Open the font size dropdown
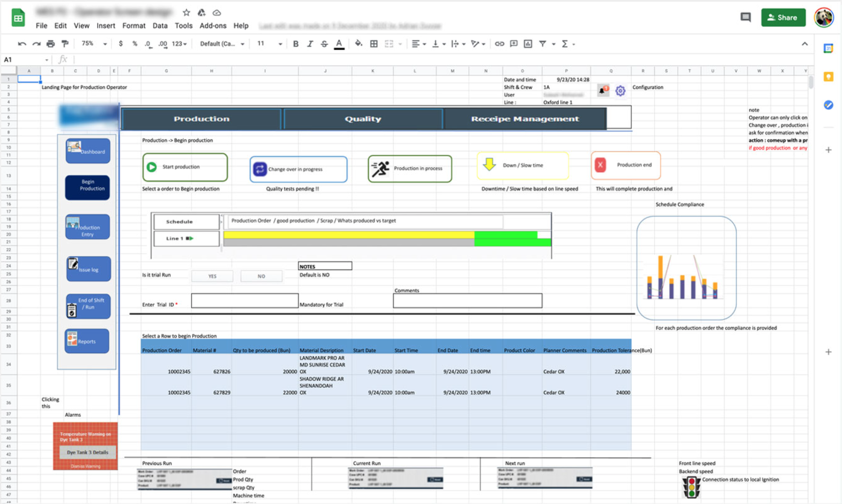842x504 pixels. tap(269, 44)
